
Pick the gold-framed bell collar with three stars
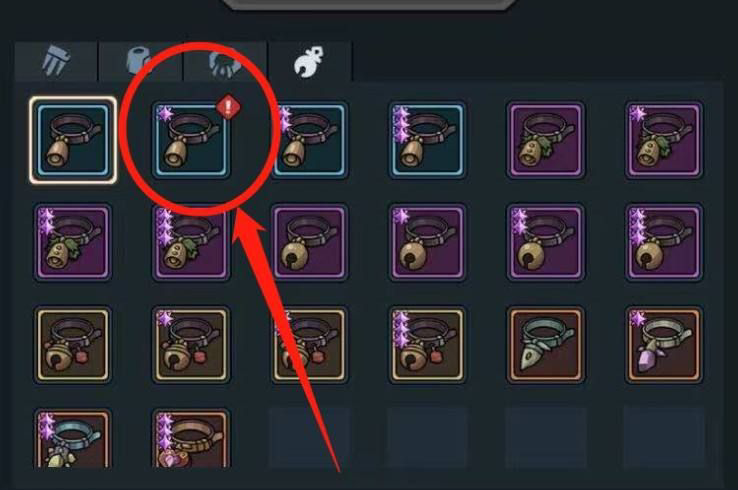point(427,344)
